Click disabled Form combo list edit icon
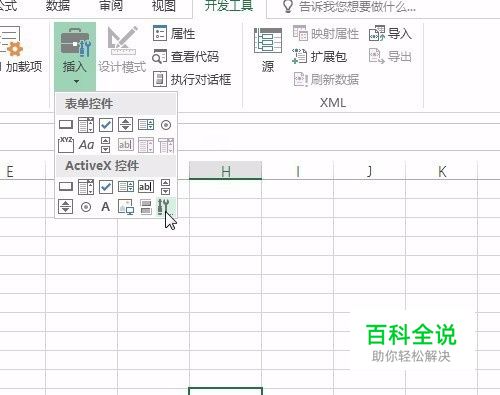 click(146, 145)
